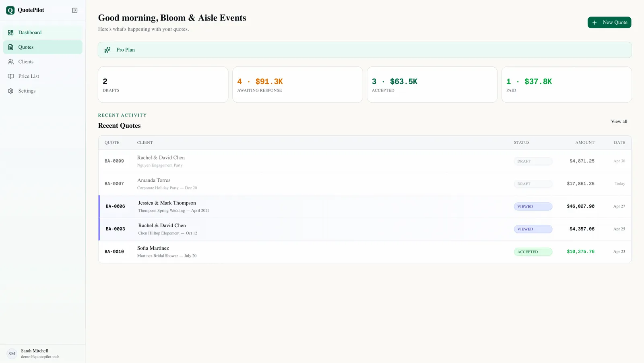
Task: Select client Sofia Martinez
Action: pyautogui.click(x=153, y=248)
